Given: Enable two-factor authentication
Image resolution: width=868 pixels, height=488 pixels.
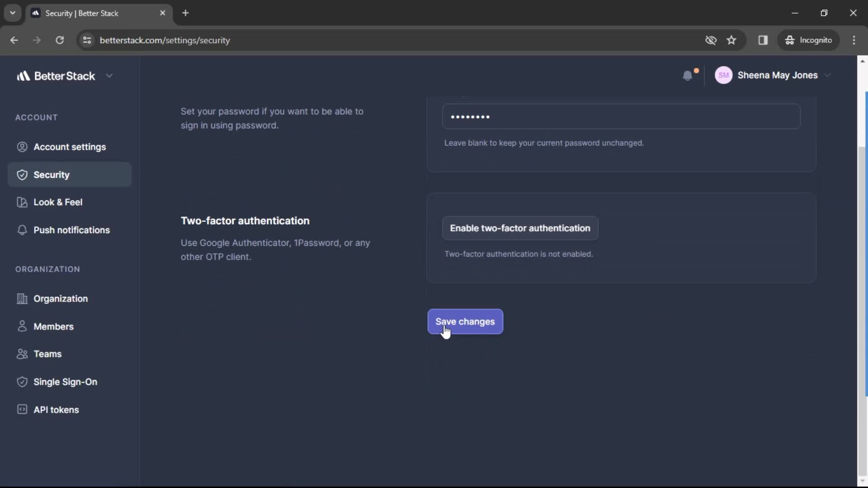Looking at the screenshot, I should (520, 228).
